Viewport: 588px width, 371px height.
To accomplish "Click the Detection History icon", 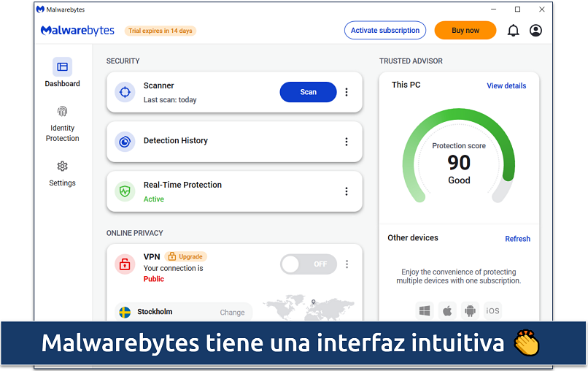I will (x=125, y=142).
